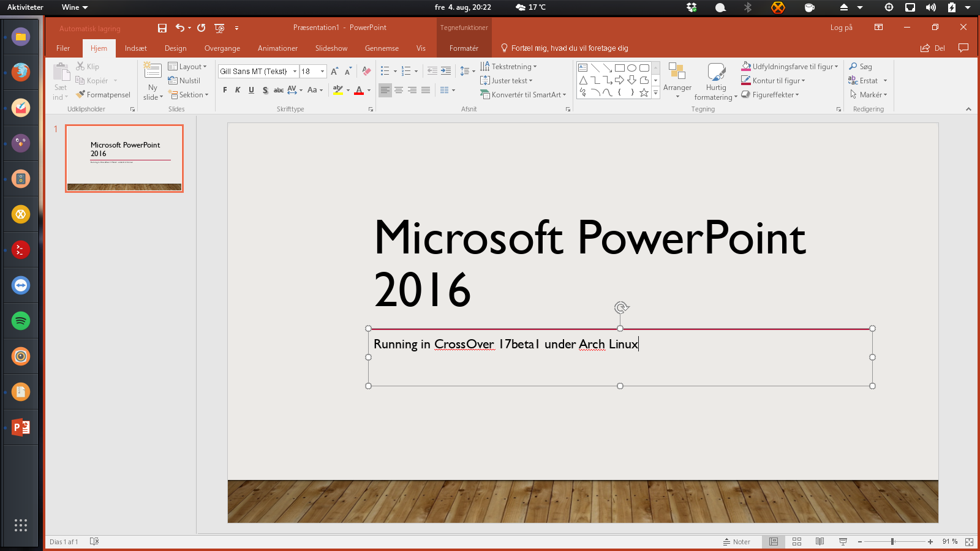
Task: Center the text
Action: click(x=399, y=90)
